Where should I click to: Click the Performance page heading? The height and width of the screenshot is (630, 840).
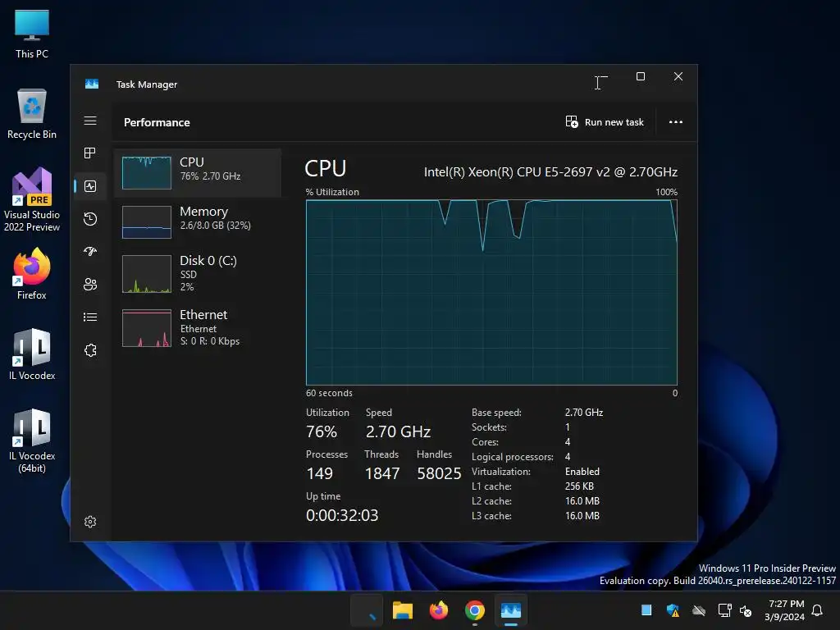(x=157, y=122)
